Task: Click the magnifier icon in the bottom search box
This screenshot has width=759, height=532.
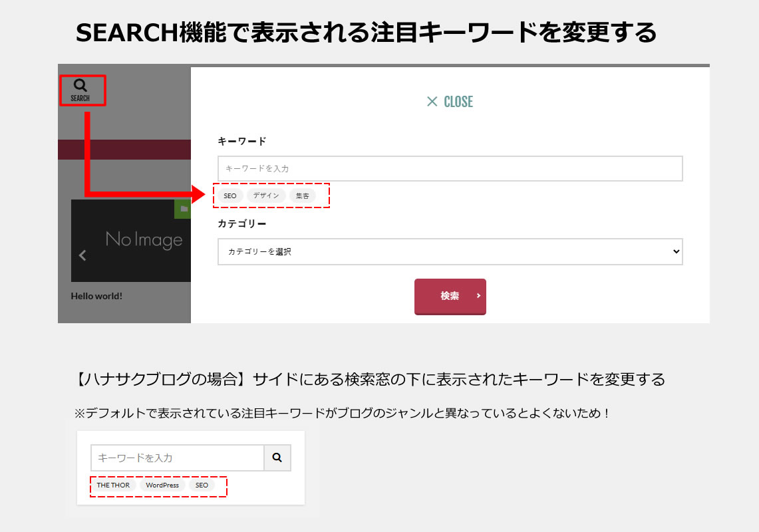Action: (x=277, y=458)
